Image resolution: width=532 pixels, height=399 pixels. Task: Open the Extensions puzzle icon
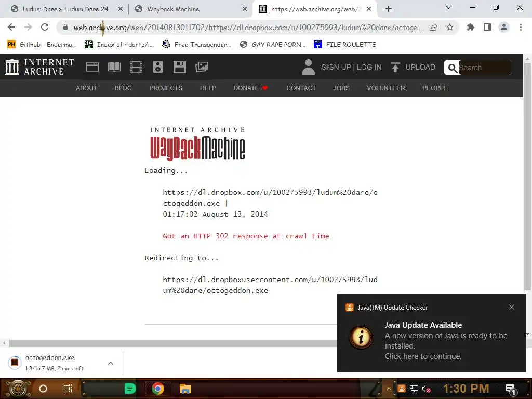[471, 27]
